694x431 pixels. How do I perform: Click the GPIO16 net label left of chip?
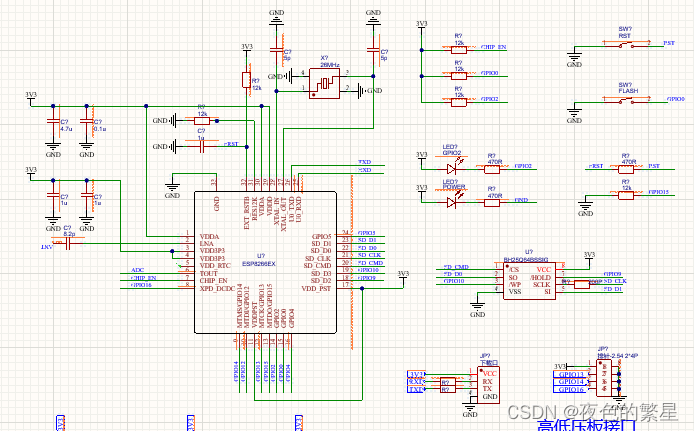[x=142, y=285]
